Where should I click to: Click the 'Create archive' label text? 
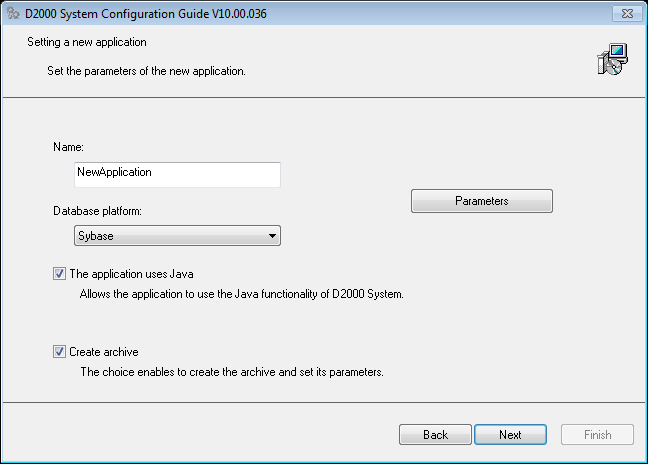pos(103,352)
